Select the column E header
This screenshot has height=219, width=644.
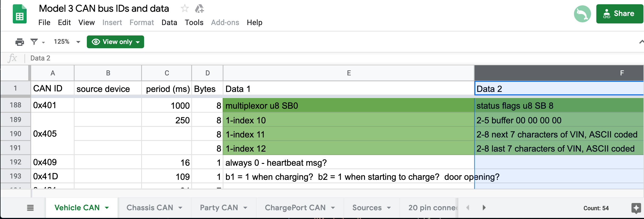(x=349, y=73)
